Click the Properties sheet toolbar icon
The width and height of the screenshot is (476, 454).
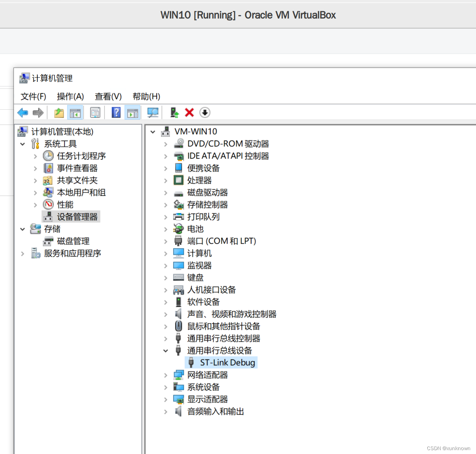coord(95,113)
